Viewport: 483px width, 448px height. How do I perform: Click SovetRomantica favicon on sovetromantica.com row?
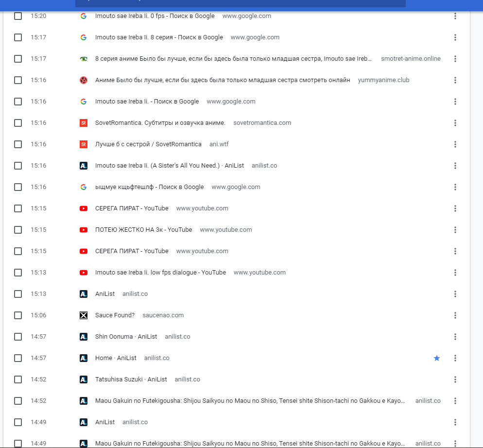tap(84, 123)
